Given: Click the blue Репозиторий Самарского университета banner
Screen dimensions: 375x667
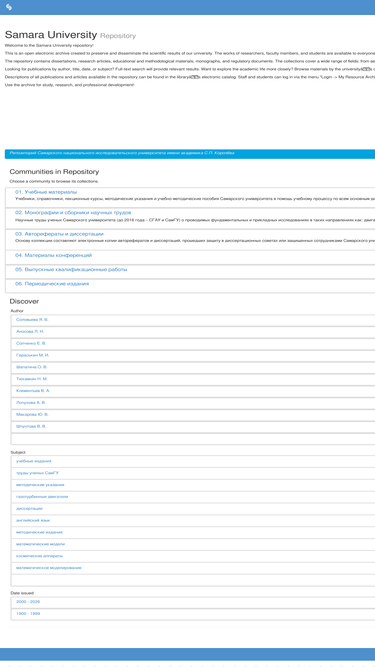Looking at the screenshot, I should [x=190, y=154].
